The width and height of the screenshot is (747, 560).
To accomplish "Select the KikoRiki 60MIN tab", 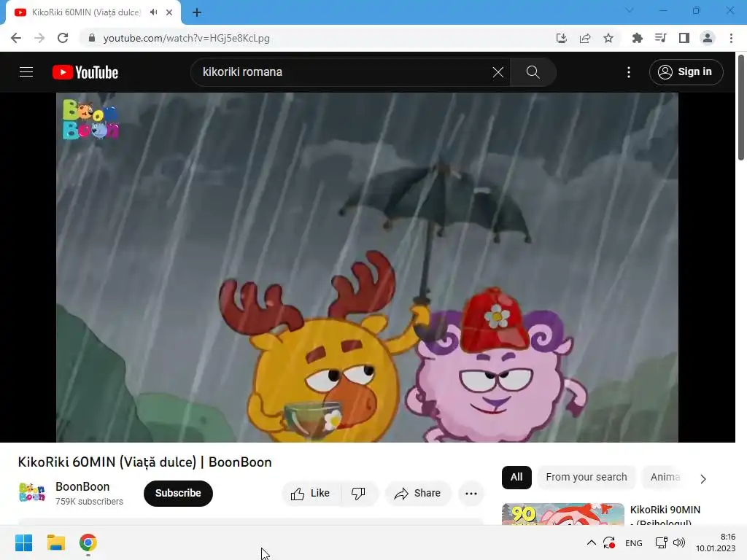I will [86, 12].
